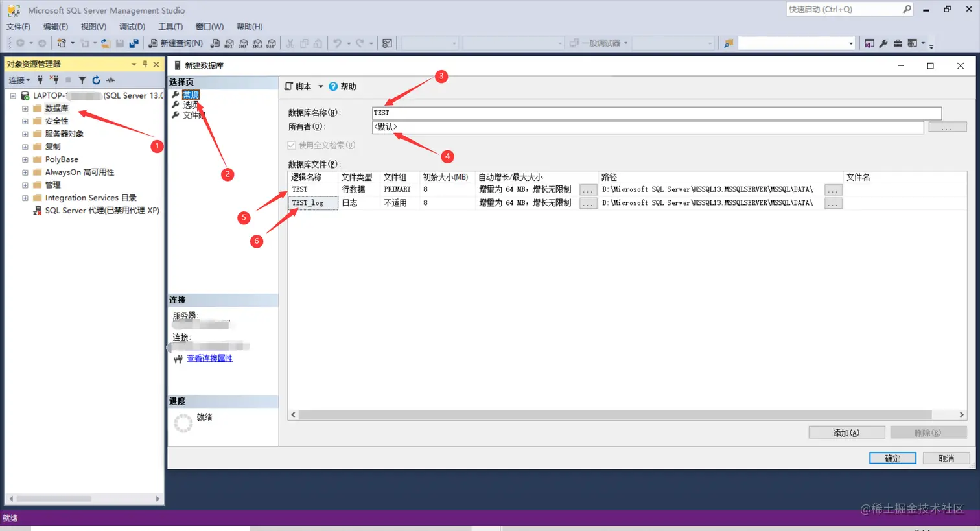
Task: Open the Undo history dropdown arrow
Action: coord(349,43)
